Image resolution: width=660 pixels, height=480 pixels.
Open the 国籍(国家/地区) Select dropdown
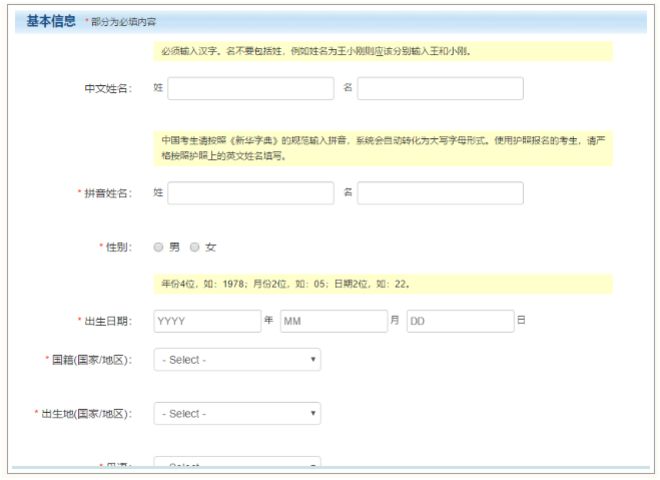click(x=237, y=360)
